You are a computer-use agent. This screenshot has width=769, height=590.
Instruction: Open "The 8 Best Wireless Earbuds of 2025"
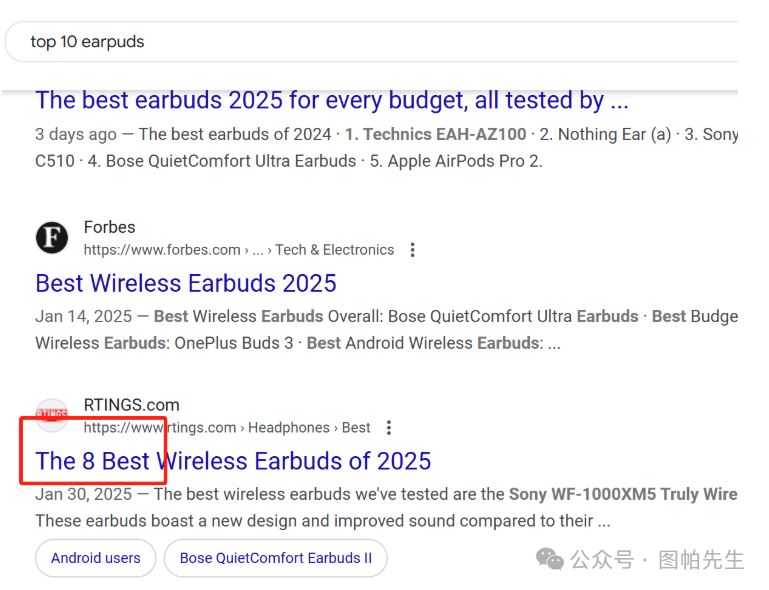(233, 462)
